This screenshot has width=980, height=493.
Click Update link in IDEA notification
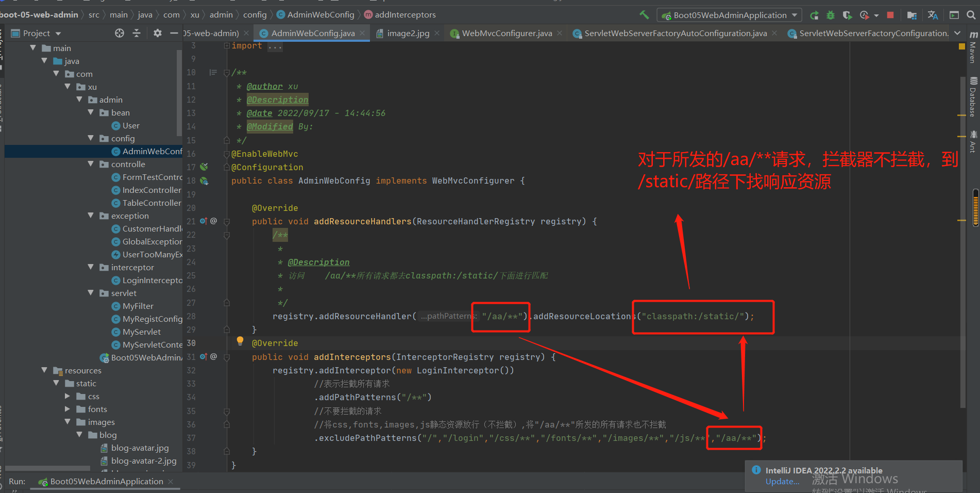[x=782, y=481]
